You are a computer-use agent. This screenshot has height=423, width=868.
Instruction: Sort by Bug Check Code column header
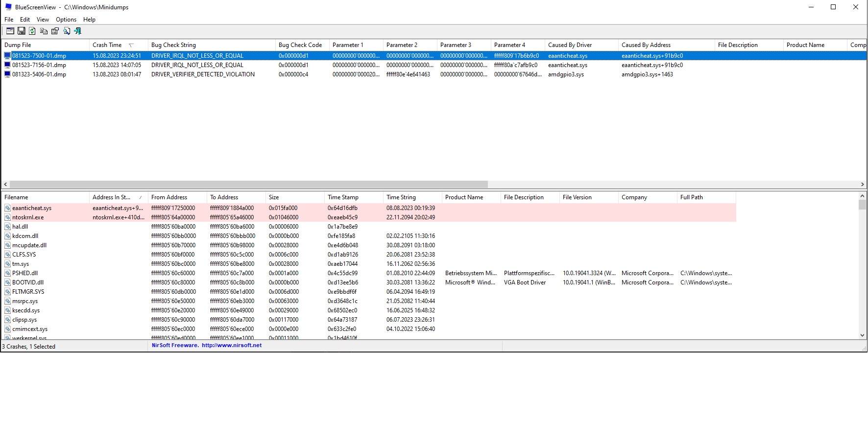pos(303,45)
